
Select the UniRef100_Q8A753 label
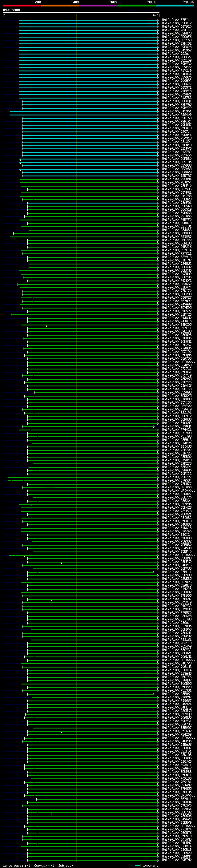[x=177, y=358]
